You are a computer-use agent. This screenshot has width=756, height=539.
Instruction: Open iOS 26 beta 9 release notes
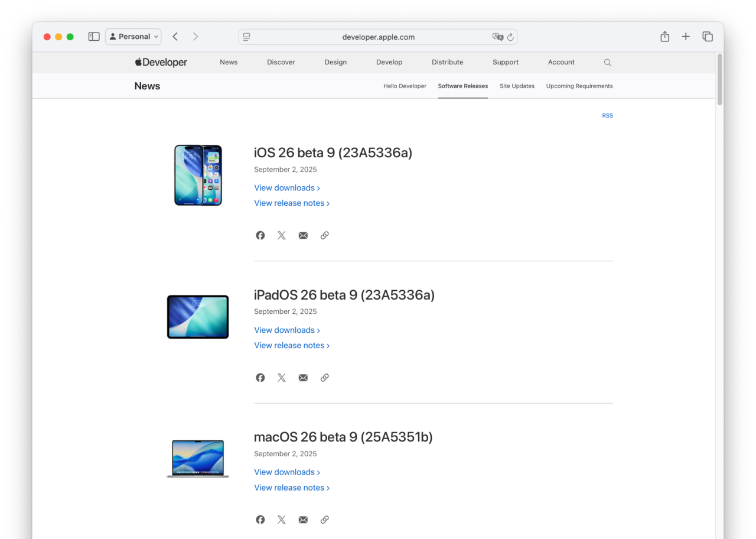click(289, 203)
